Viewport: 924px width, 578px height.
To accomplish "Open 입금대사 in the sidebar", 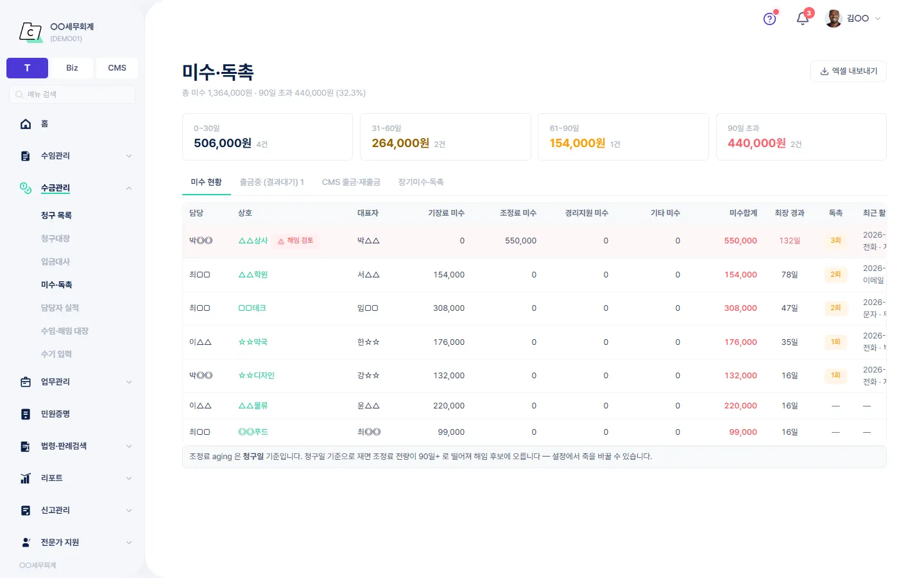I will (x=55, y=262).
